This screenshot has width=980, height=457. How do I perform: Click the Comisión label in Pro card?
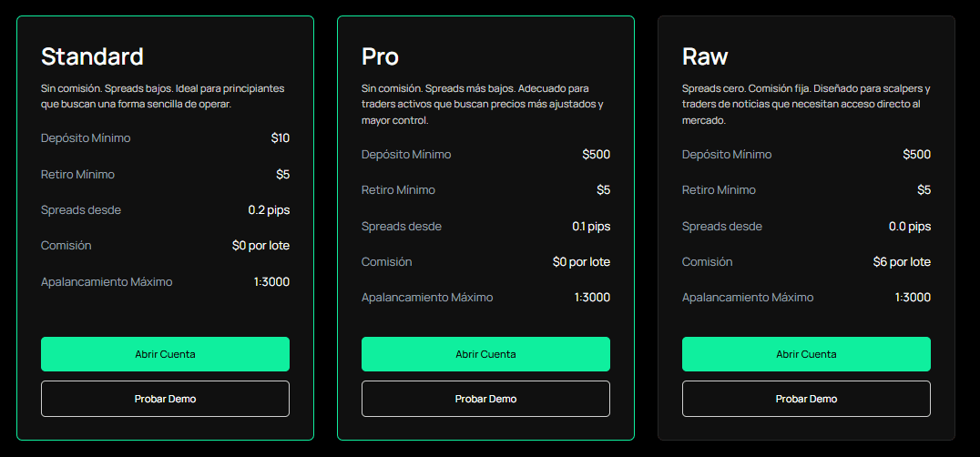pos(386,262)
